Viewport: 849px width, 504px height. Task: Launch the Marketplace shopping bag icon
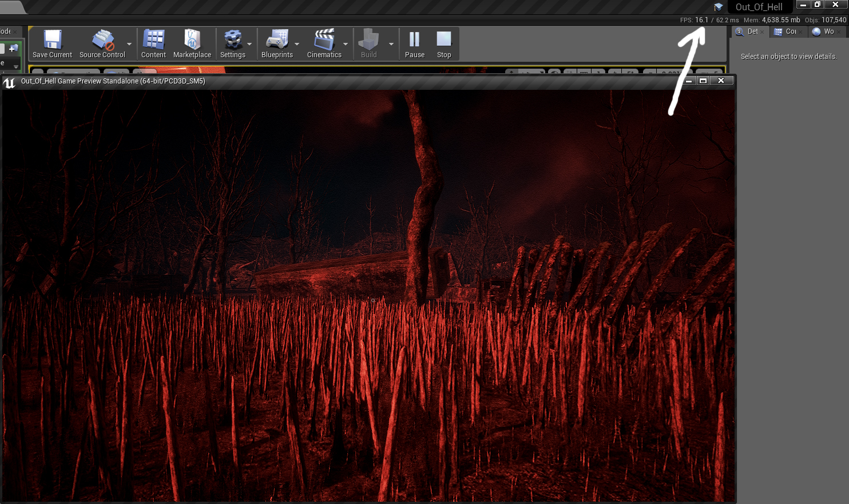pyautogui.click(x=192, y=40)
